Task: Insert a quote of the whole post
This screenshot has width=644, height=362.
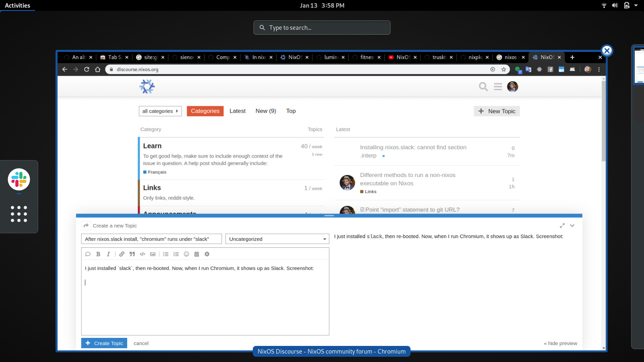Action: pyautogui.click(x=88, y=254)
